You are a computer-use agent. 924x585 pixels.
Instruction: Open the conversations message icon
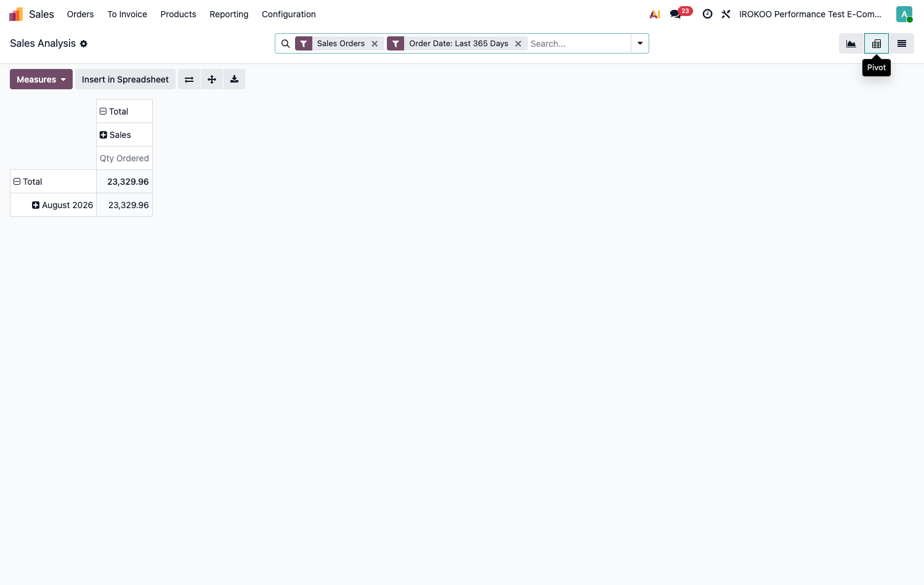676,14
